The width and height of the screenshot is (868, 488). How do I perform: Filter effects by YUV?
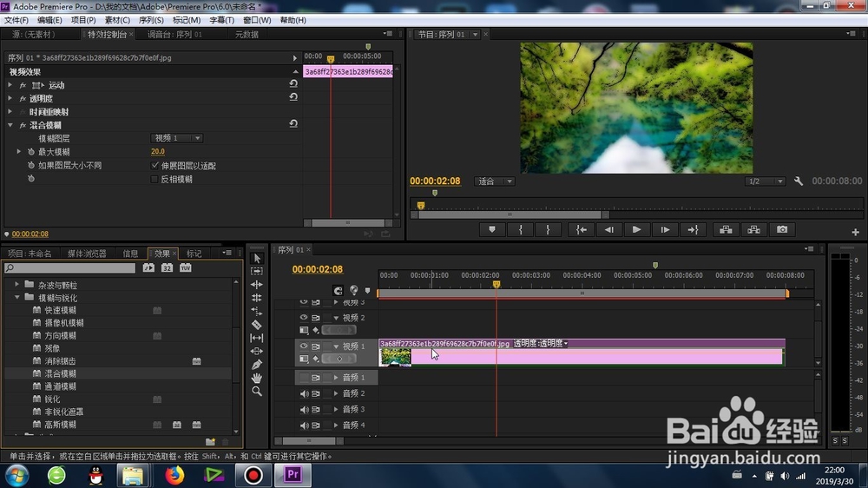click(185, 268)
